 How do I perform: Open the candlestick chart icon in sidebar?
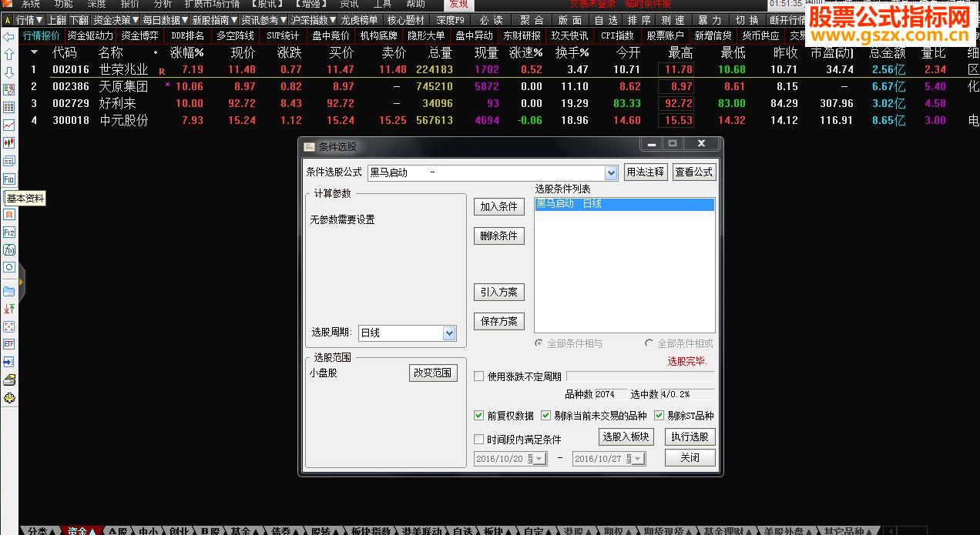(x=9, y=143)
